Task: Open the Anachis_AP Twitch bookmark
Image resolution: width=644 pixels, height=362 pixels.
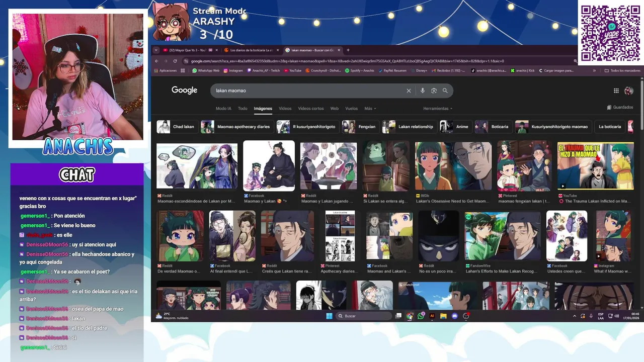Action: point(264,70)
